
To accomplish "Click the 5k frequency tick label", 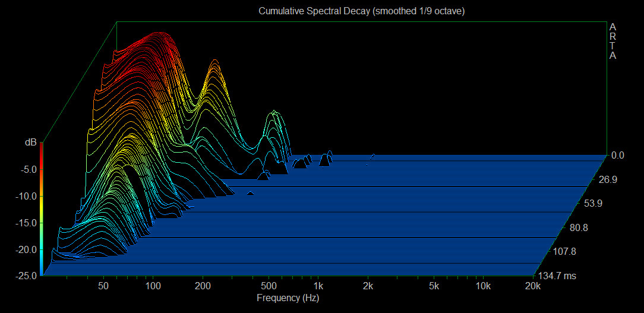I will (434, 286).
